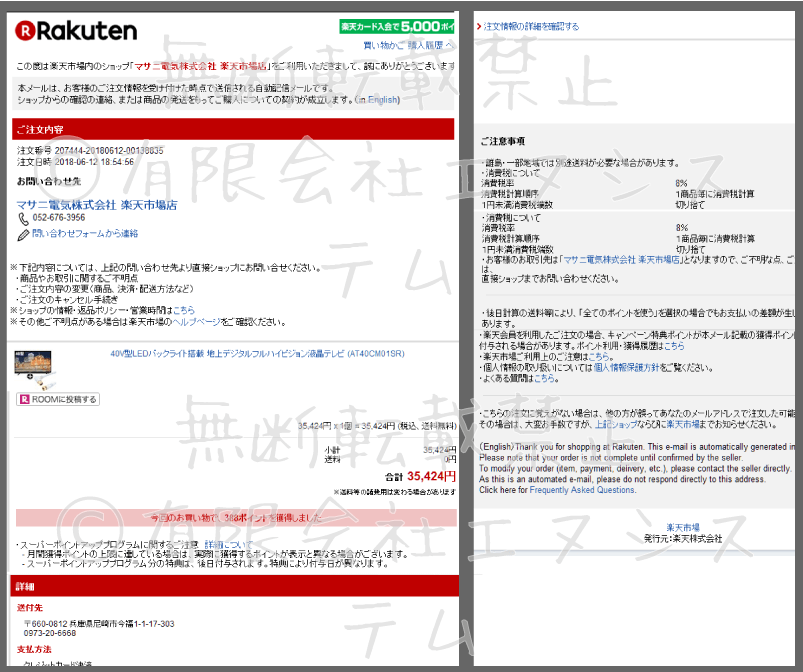Image resolution: width=803 pixels, height=672 pixels.
Task: Open the blue shop name link under お問い合わせ先
Action: tap(97, 205)
